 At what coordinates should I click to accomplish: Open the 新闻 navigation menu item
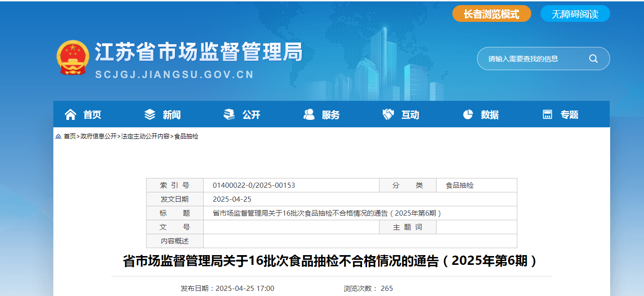coord(172,115)
